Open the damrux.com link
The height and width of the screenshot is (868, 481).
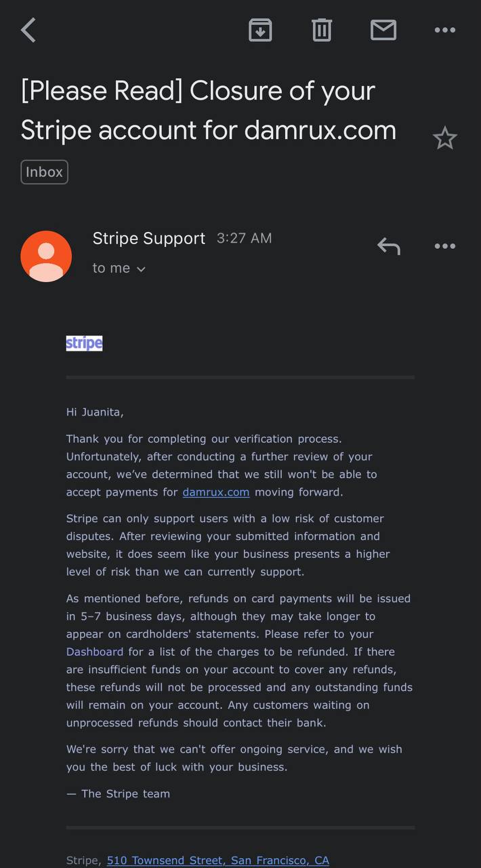(x=216, y=492)
